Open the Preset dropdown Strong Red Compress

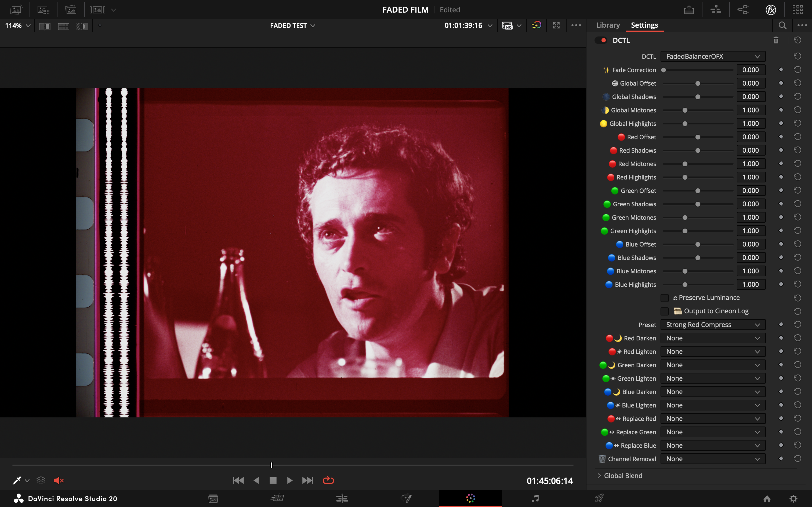pos(713,325)
